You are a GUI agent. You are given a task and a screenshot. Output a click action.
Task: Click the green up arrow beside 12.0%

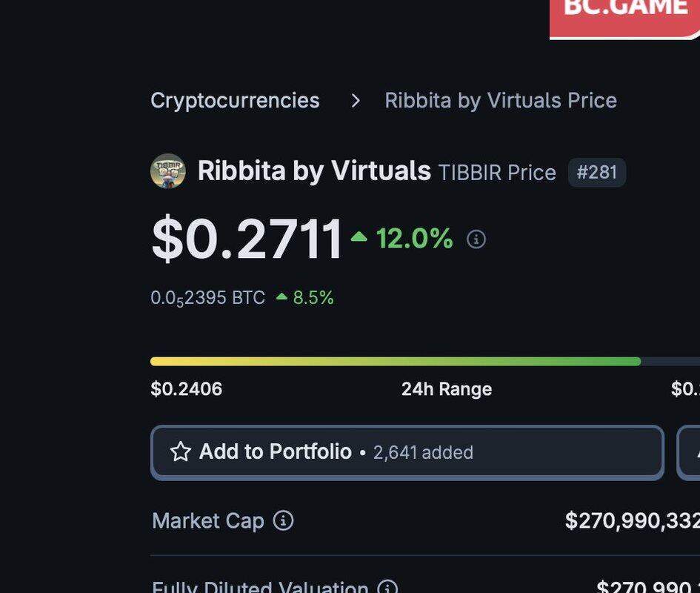pyautogui.click(x=359, y=236)
